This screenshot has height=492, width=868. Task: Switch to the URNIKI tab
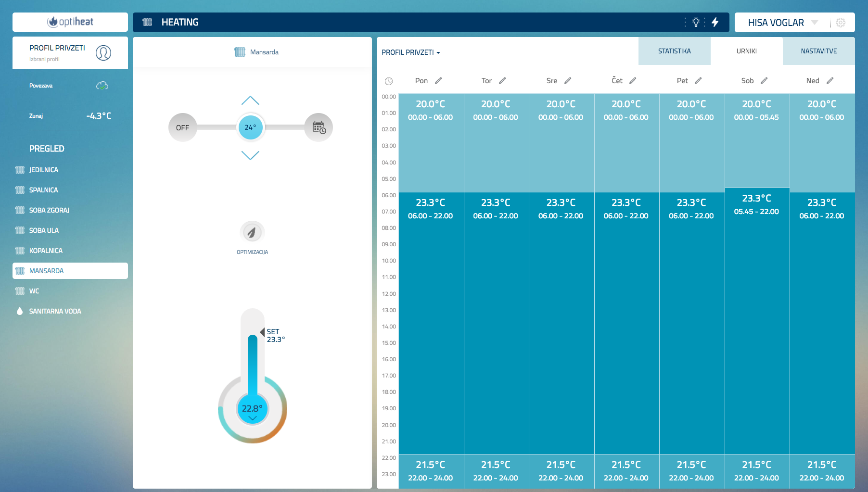tap(747, 51)
